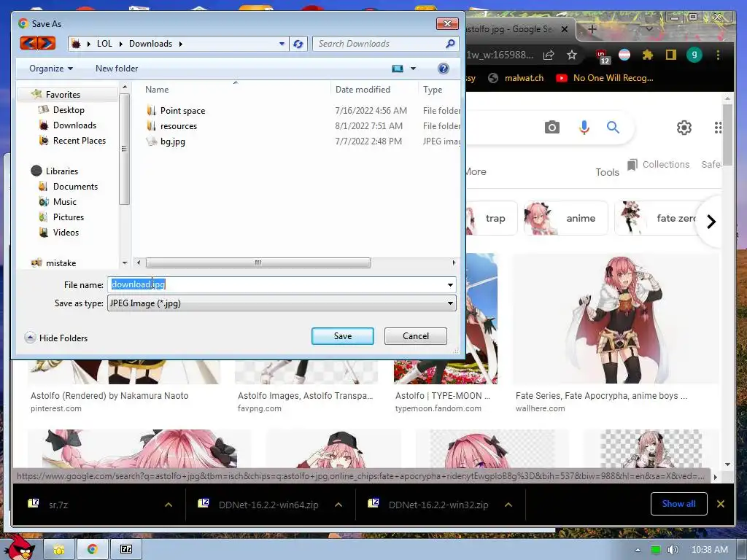Select Favorites in navigation pane
This screenshot has width=747, height=560.
(63, 94)
